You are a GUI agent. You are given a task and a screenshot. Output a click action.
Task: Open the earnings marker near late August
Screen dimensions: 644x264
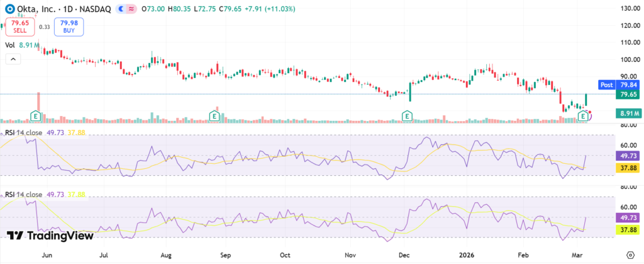[215, 116]
